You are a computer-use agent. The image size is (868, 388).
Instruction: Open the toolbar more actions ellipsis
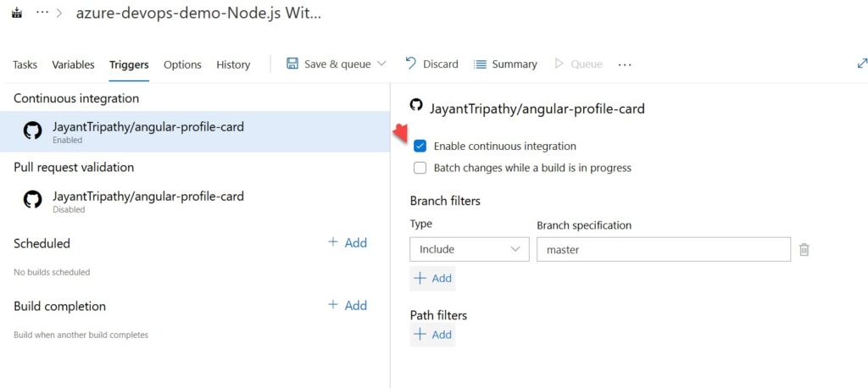(x=625, y=64)
